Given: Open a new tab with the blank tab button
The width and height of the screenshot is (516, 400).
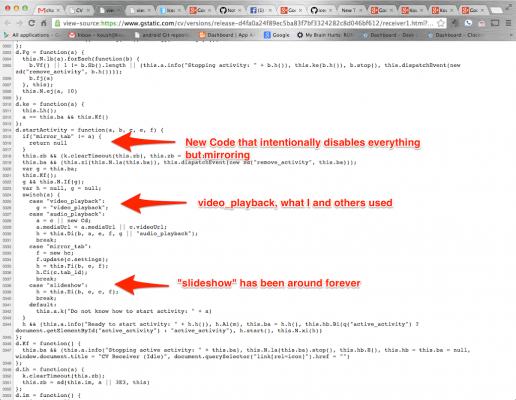Looking at the screenshot, I should point(496,10).
